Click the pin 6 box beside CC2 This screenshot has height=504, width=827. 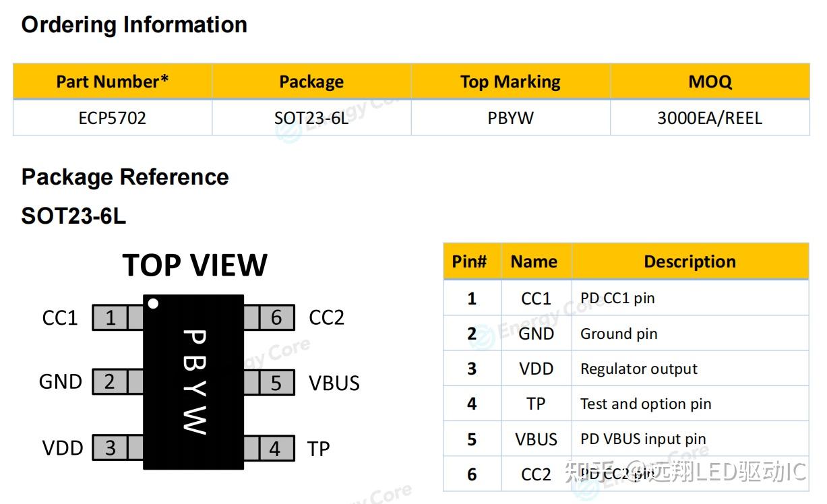276,317
